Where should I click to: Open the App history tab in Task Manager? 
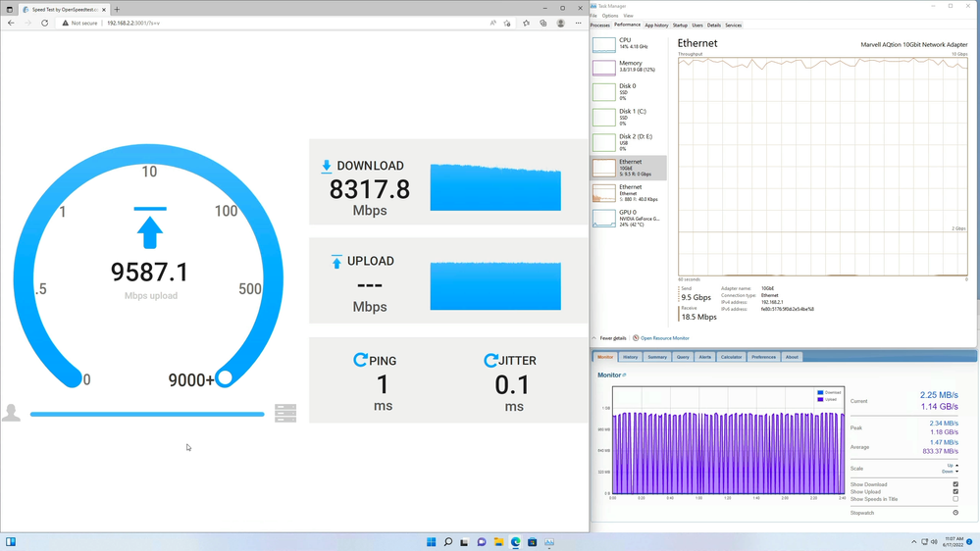(x=656, y=25)
